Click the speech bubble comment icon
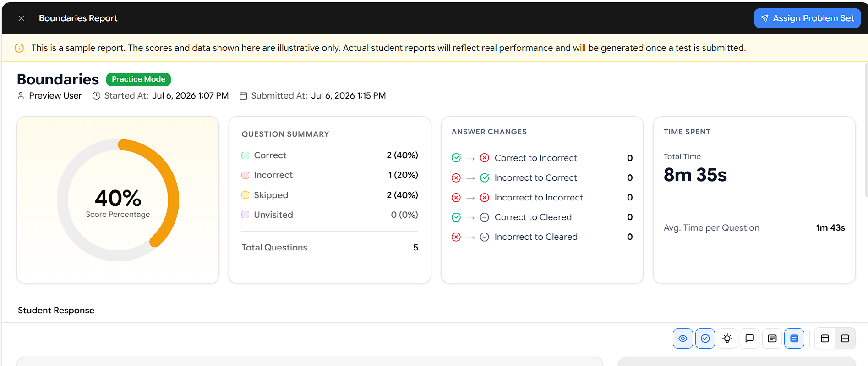Viewport: 868px width, 366px height. click(749, 338)
